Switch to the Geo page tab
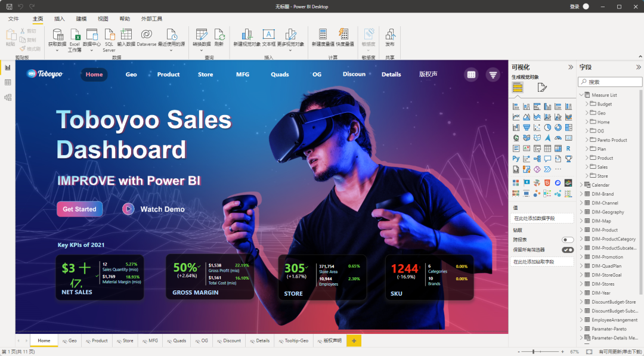Viewport: 644px width, 356px height. [69, 340]
